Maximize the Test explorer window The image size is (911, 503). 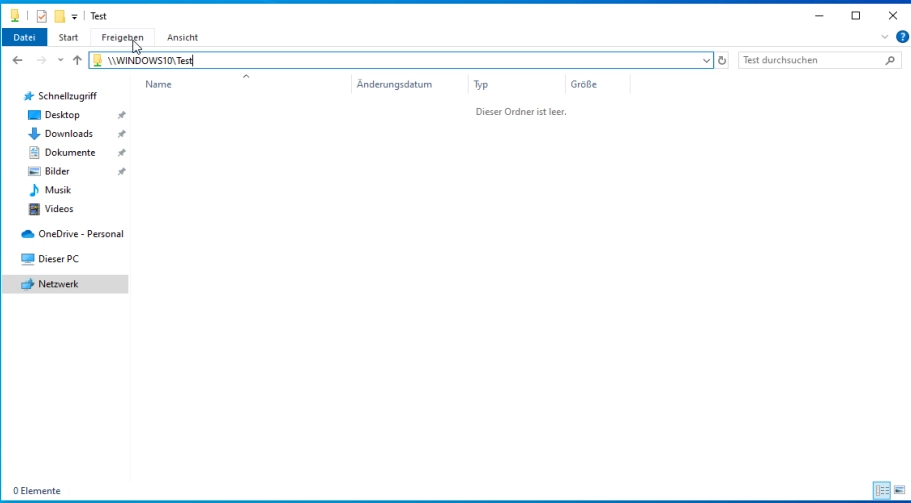(x=856, y=16)
